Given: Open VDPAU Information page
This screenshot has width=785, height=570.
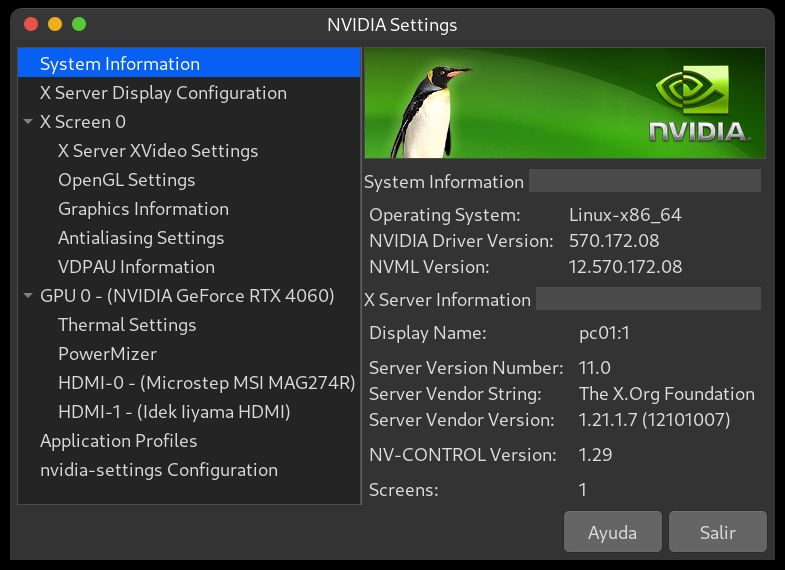Looking at the screenshot, I should (136, 267).
